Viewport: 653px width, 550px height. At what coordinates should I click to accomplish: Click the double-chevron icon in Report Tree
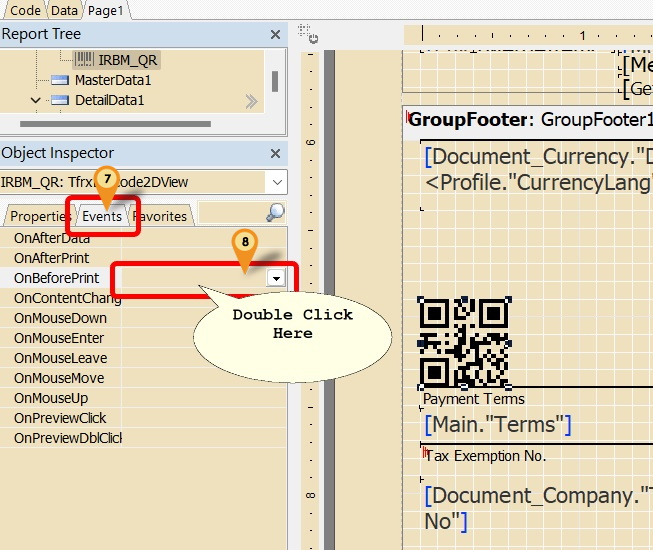[x=251, y=101]
